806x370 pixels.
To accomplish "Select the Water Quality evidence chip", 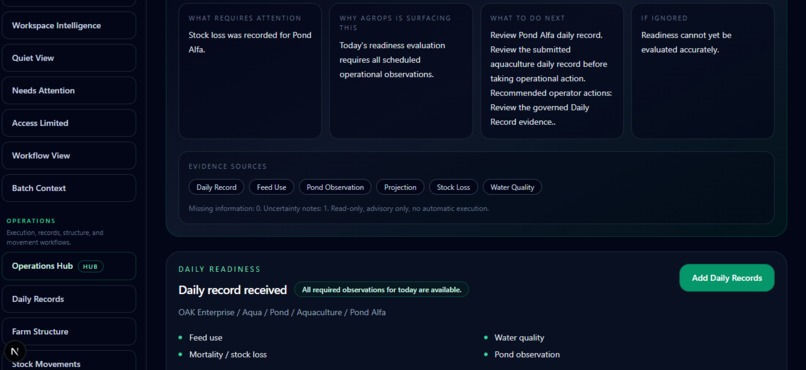I will pyautogui.click(x=512, y=188).
